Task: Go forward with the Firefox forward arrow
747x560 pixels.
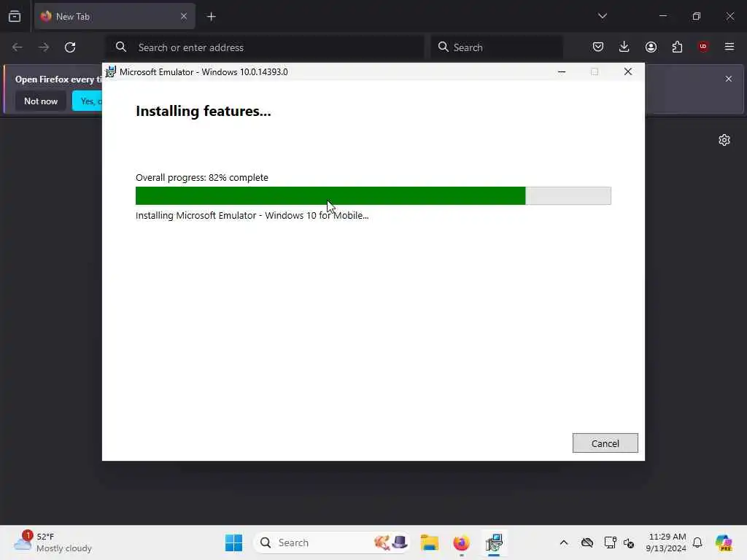Action: click(44, 47)
